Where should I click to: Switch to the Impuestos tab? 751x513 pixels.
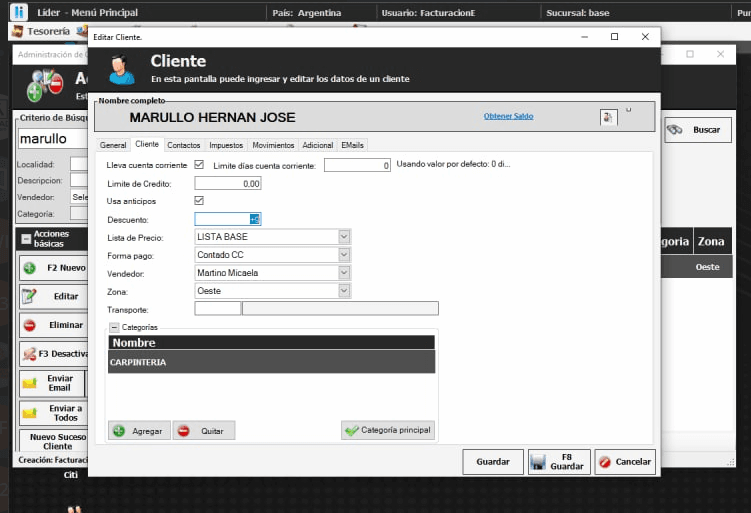pos(226,145)
